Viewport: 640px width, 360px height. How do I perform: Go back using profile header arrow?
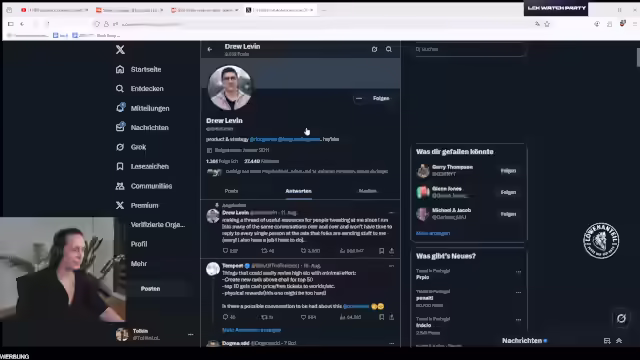210,49
